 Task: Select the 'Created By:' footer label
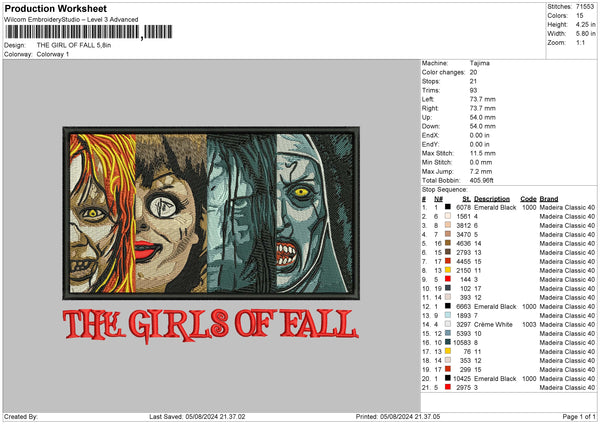point(21,416)
